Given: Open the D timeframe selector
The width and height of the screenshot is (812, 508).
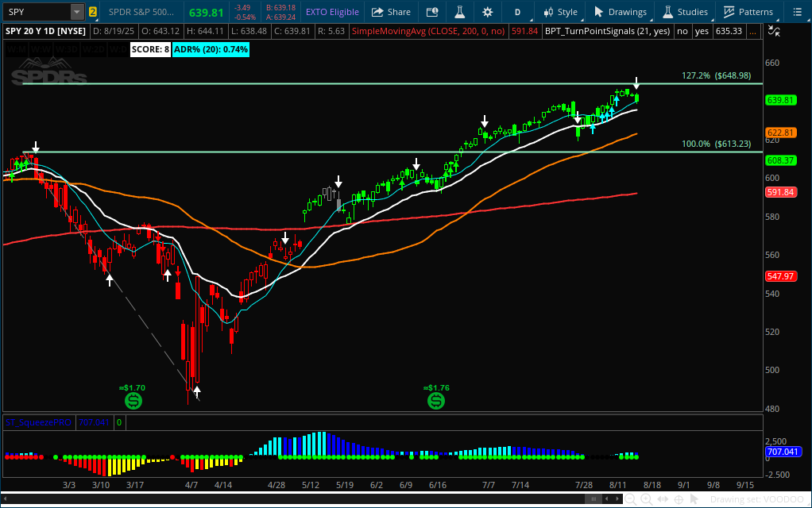Looking at the screenshot, I should point(517,12).
